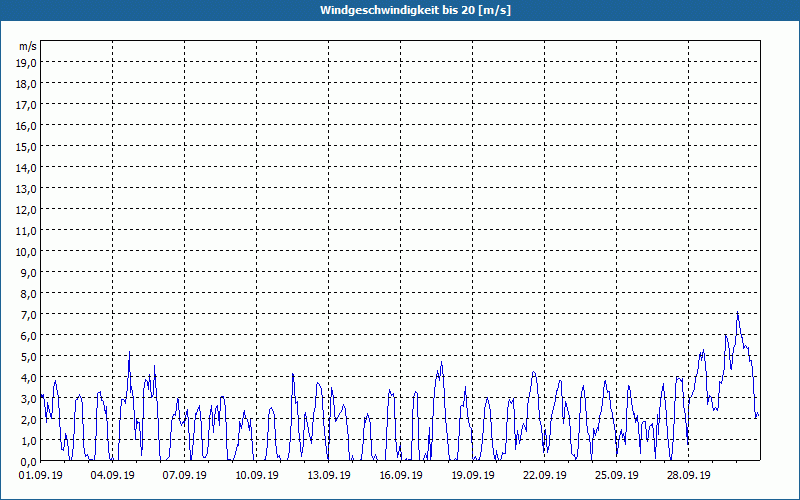Click the 19.09.19 date label
The height and width of the screenshot is (500, 800).
[x=473, y=476]
